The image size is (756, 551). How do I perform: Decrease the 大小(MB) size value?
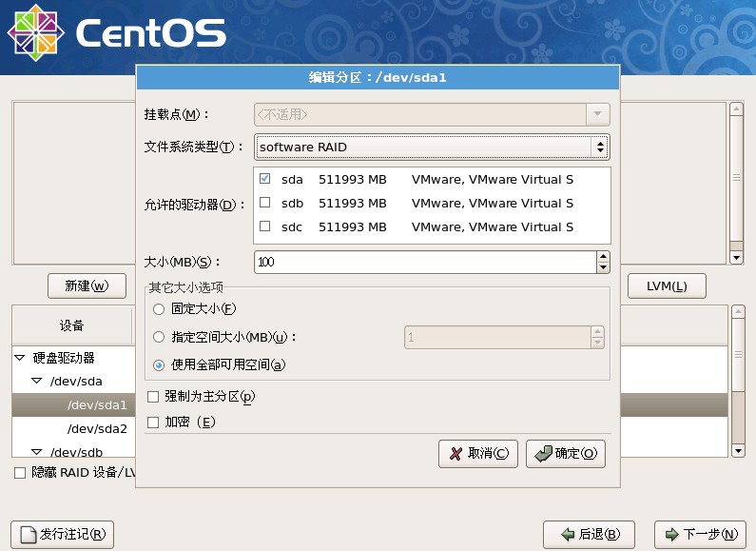coord(603,267)
